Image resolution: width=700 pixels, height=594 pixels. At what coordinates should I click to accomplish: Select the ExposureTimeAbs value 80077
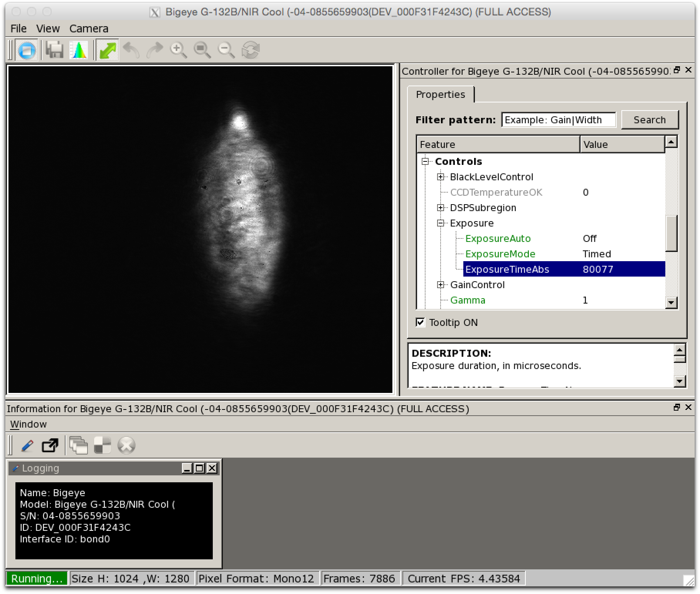(x=598, y=269)
